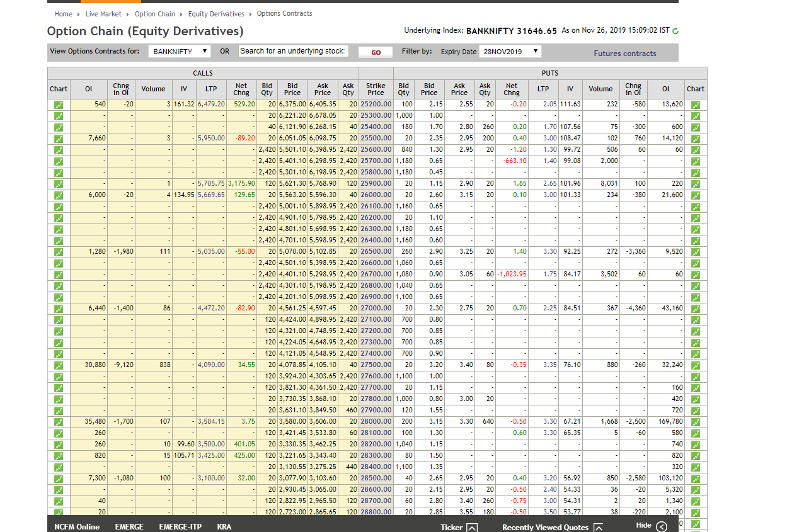This screenshot has width=787, height=532.
Task: Open calls chart icon for strike 26000.00
Action: point(59,195)
